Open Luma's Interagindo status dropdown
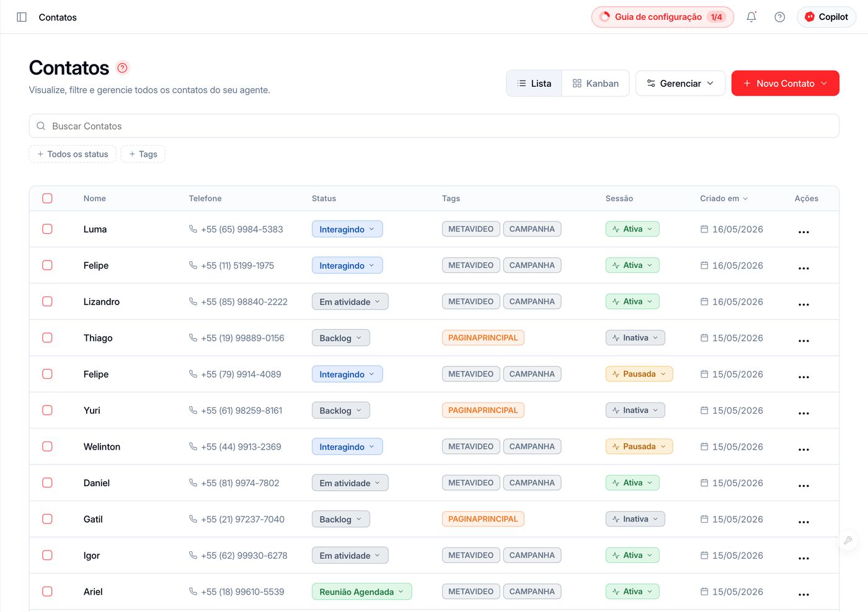 (347, 229)
